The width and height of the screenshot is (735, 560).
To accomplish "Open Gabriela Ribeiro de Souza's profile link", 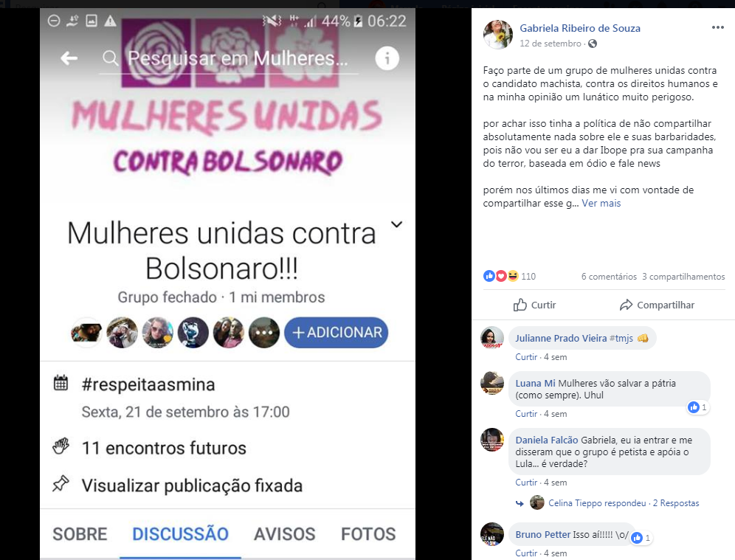I will coord(580,28).
